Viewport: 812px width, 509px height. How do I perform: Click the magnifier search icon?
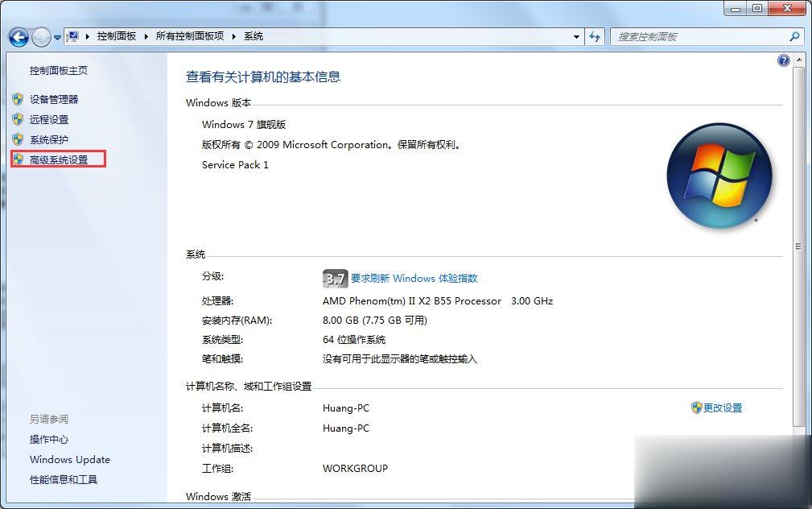pos(794,36)
